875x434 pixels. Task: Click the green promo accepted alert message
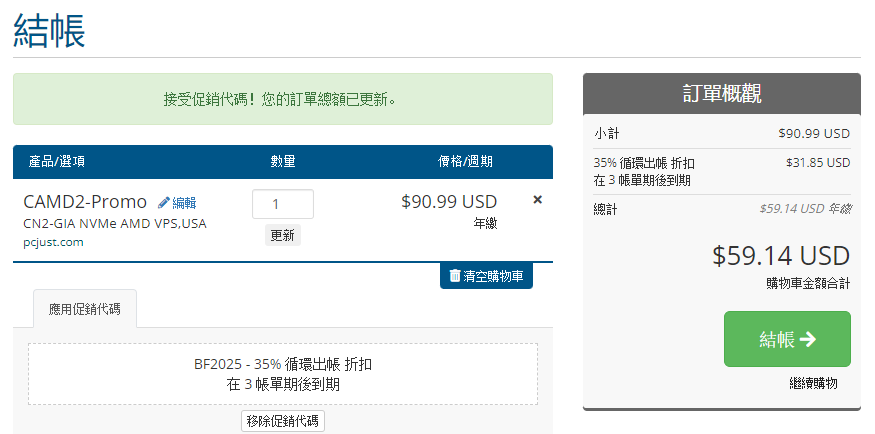click(282, 99)
